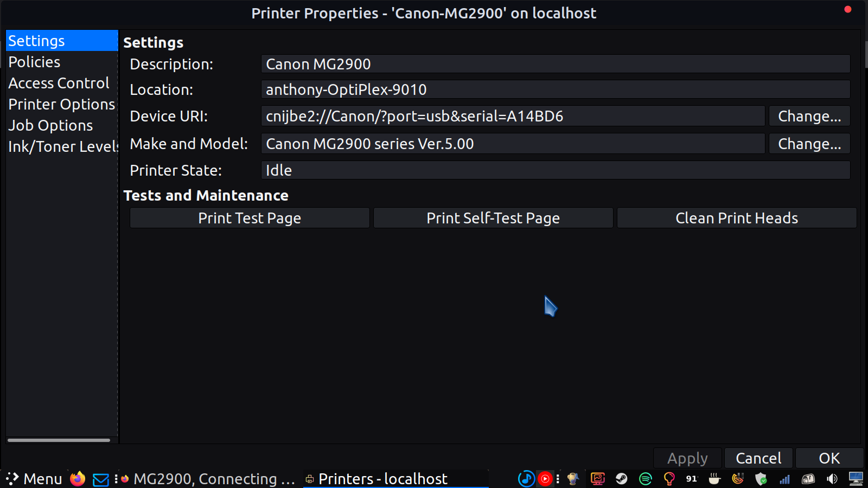Click the Location field 'anthony-OptiPlex-9010'
The image size is (868, 488).
(x=556, y=89)
